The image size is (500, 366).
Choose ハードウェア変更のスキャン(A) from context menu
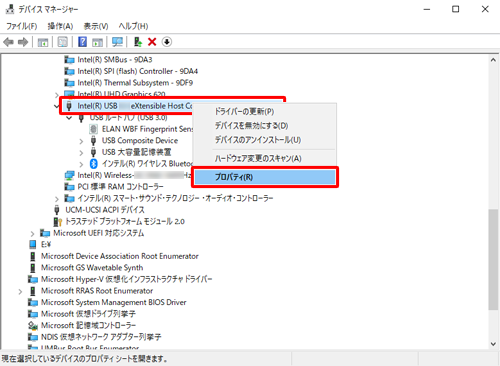[264, 159]
